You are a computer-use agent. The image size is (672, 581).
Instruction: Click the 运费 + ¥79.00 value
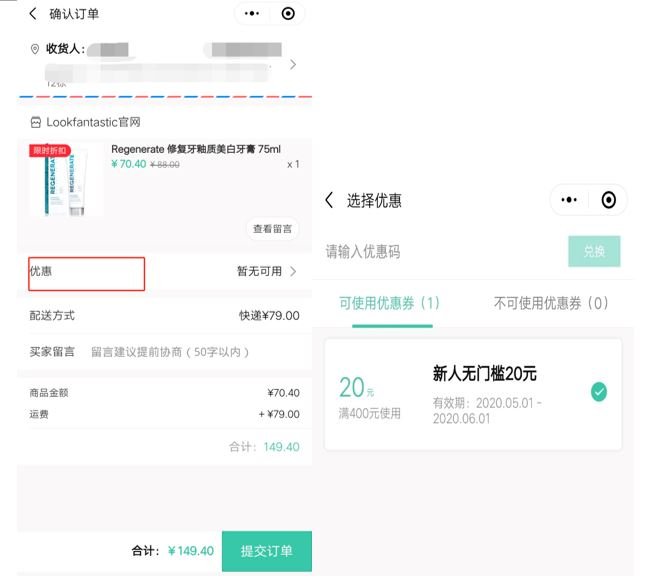[x=279, y=414]
